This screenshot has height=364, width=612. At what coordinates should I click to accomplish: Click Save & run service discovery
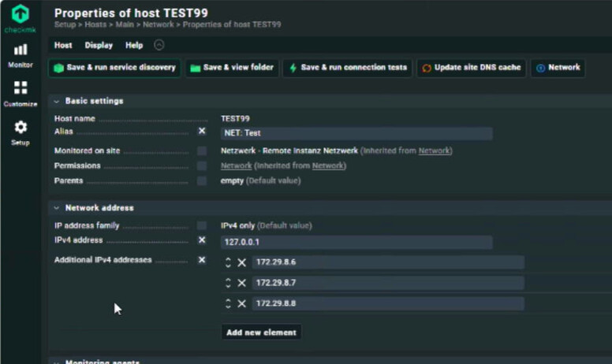pyautogui.click(x=114, y=68)
